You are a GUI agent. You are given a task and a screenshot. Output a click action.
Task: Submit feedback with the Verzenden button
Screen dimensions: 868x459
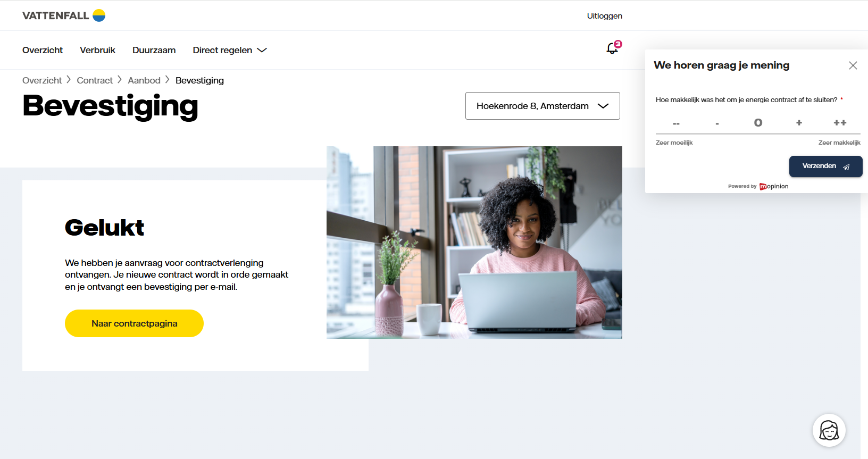tap(825, 166)
